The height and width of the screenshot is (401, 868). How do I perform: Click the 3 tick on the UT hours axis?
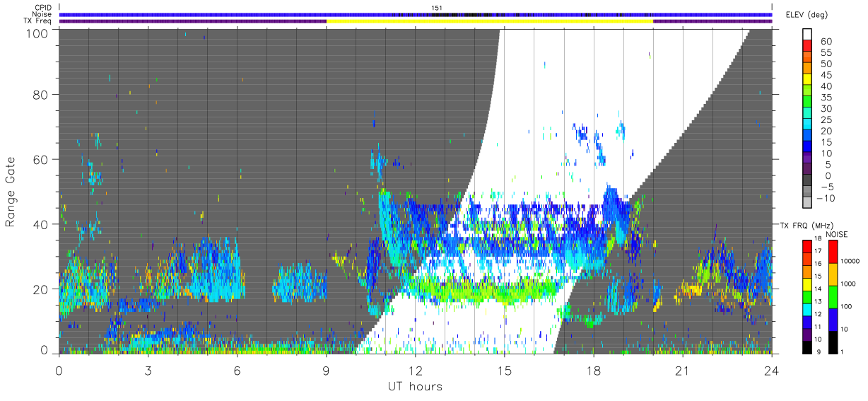tap(148, 370)
